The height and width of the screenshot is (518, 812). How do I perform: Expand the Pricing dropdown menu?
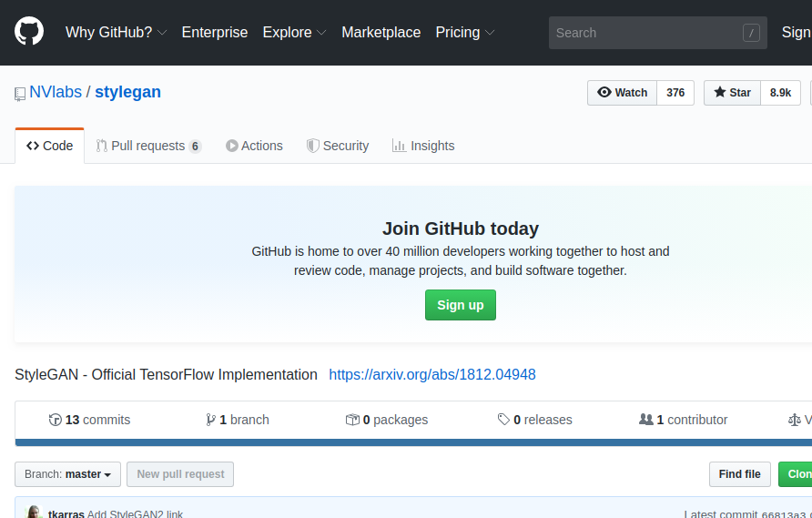465,32
